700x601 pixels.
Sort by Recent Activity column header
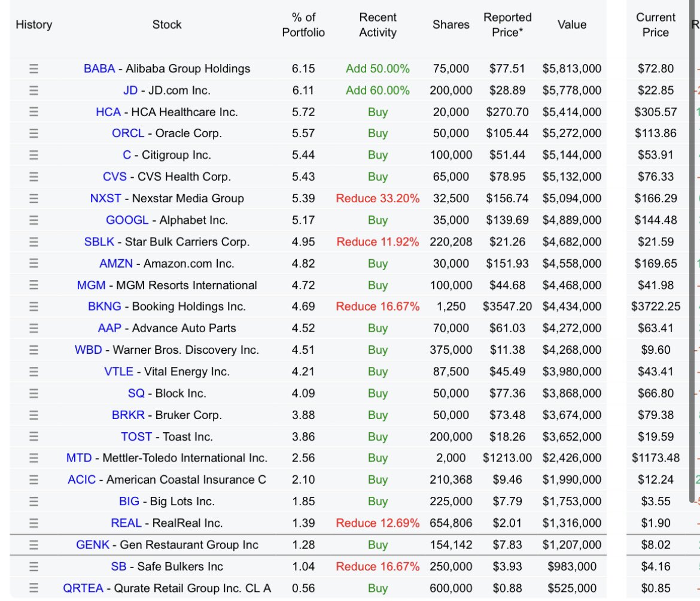coord(378,25)
